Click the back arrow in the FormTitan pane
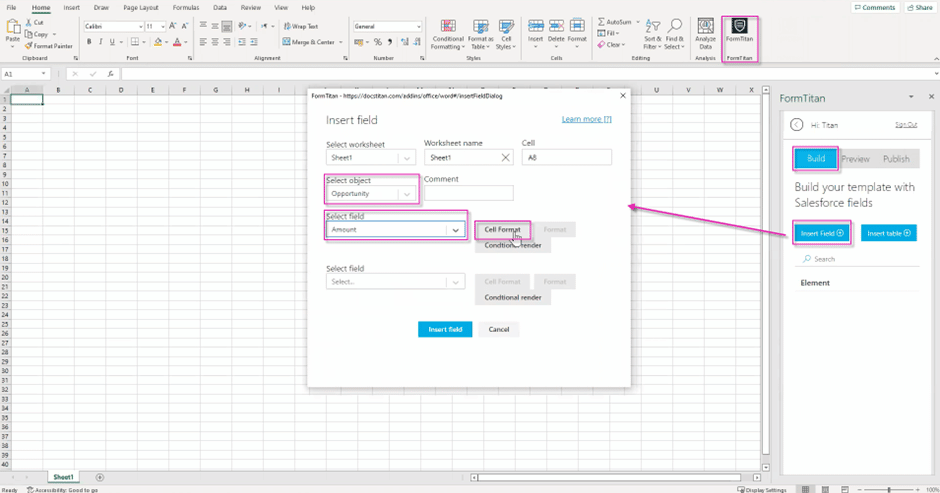Screen dimensions: 940x493 [x=796, y=125]
